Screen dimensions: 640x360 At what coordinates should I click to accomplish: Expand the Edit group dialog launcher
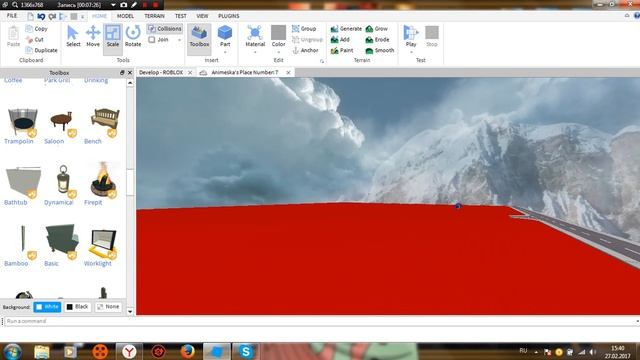point(322,61)
